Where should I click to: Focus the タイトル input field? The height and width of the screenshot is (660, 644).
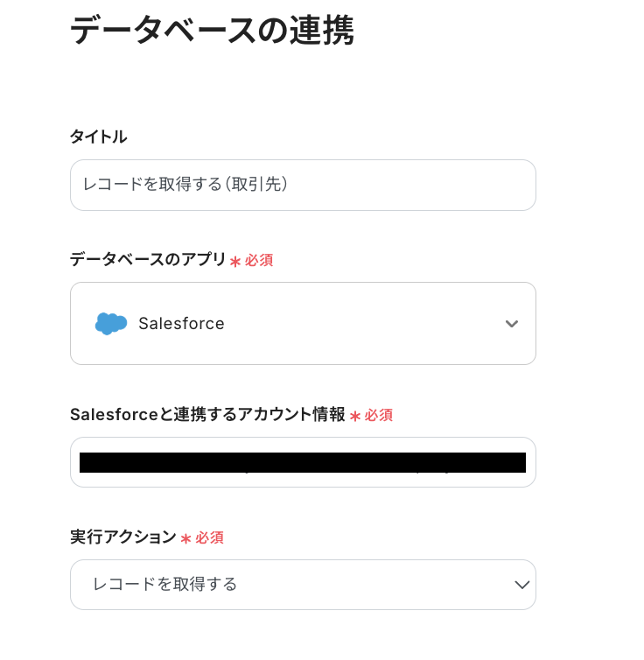303,185
